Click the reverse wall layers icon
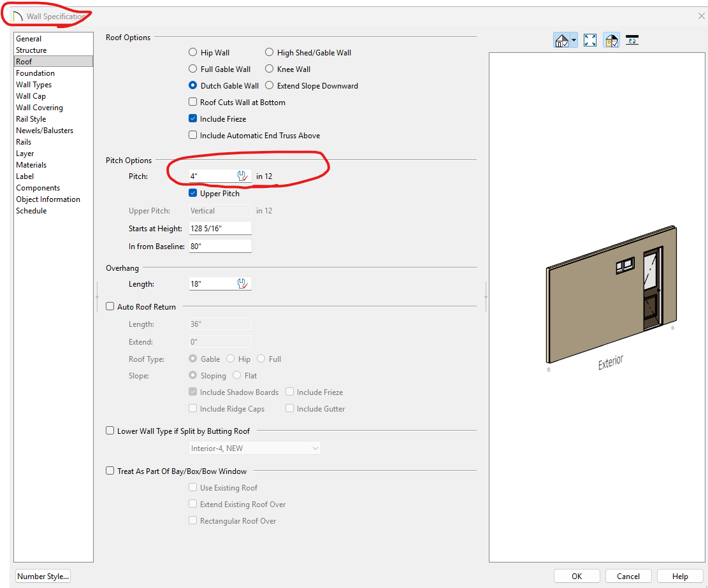The width and height of the screenshot is (708, 588). 632,41
